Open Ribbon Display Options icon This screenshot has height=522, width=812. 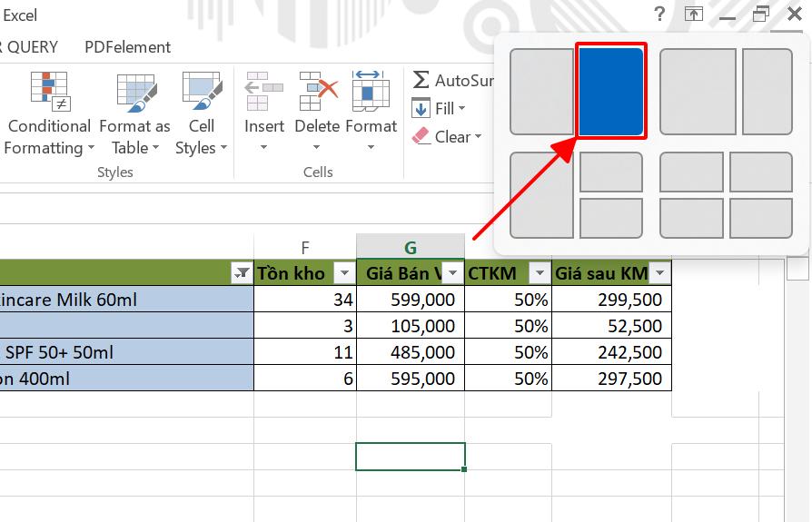(693, 14)
